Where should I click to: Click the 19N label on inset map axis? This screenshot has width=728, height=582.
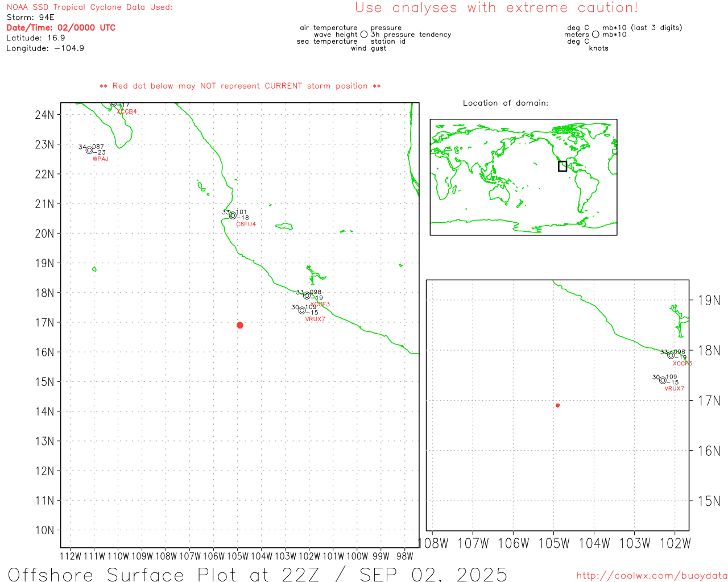(x=709, y=301)
